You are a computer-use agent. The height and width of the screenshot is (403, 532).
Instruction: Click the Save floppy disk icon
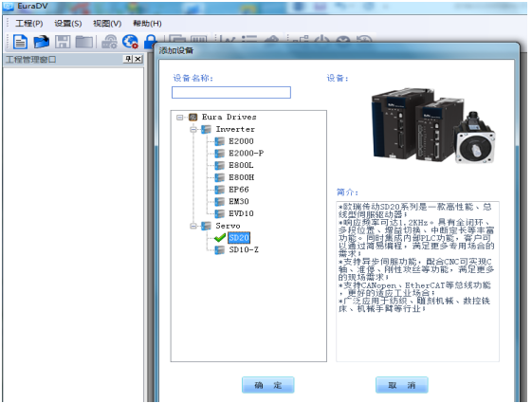tap(63, 42)
